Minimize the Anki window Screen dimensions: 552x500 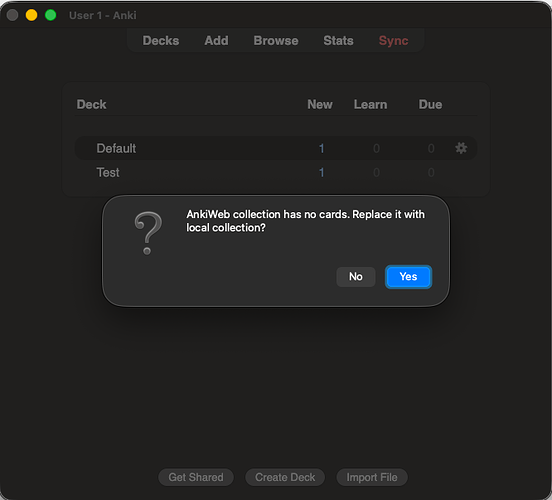click(31, 15)
